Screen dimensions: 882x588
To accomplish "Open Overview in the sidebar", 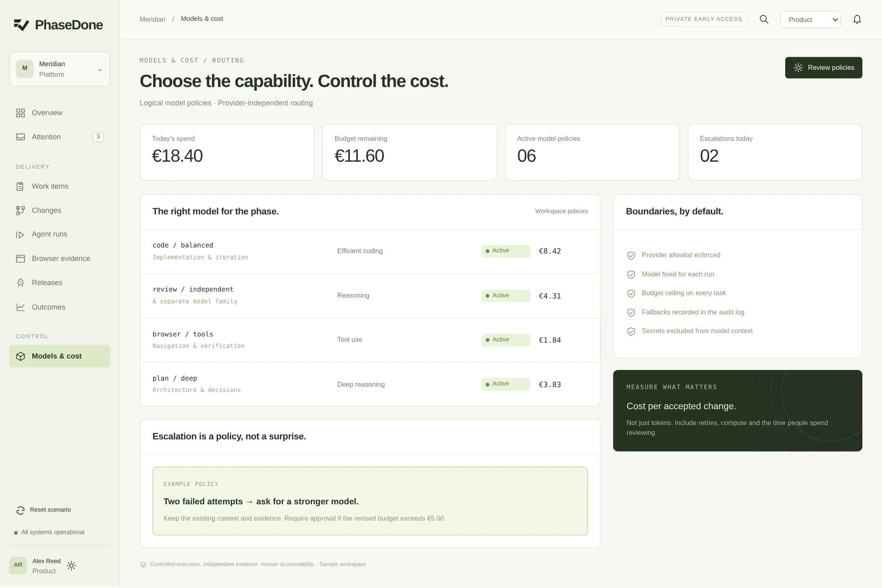I will coord(60,113).
